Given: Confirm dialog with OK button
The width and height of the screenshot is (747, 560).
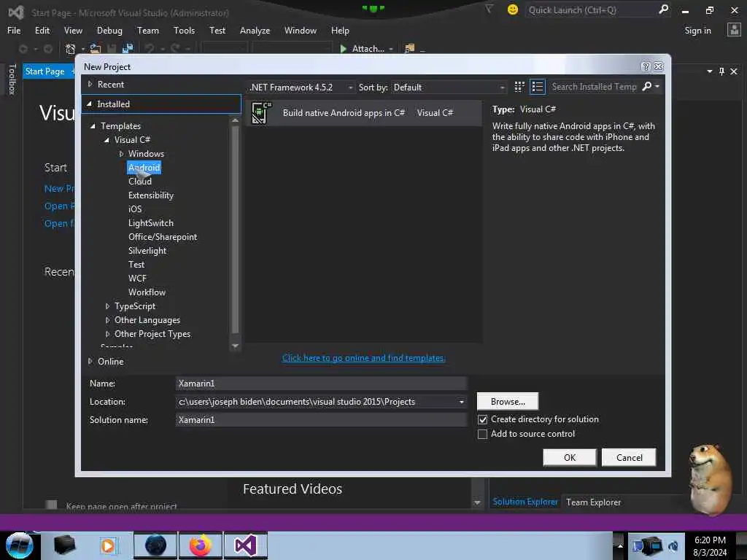Looking at the screenshot, I should click(570, 458).
